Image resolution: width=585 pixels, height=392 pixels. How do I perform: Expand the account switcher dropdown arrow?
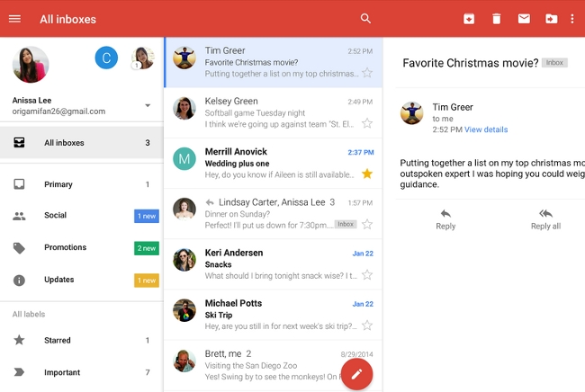tap(148, 105)
